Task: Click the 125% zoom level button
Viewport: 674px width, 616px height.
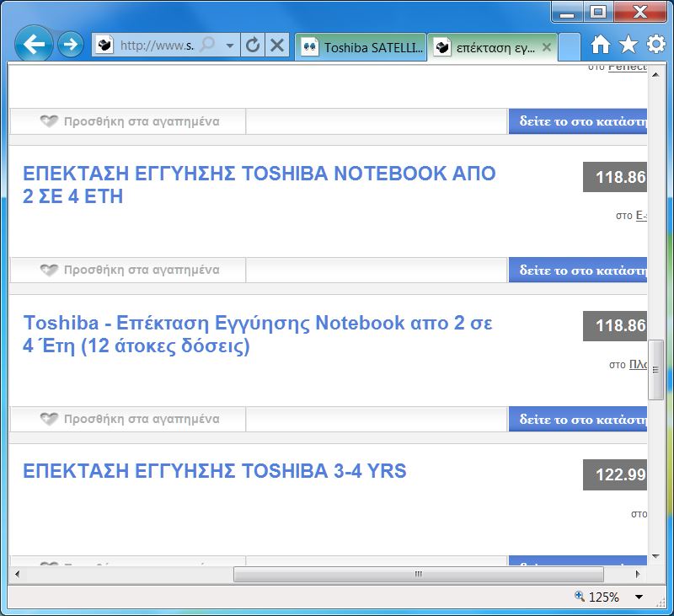Action: (597, 597)
